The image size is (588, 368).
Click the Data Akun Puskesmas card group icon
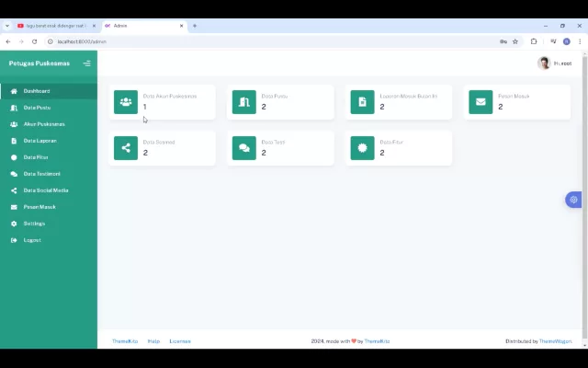(x=126, y=102)
